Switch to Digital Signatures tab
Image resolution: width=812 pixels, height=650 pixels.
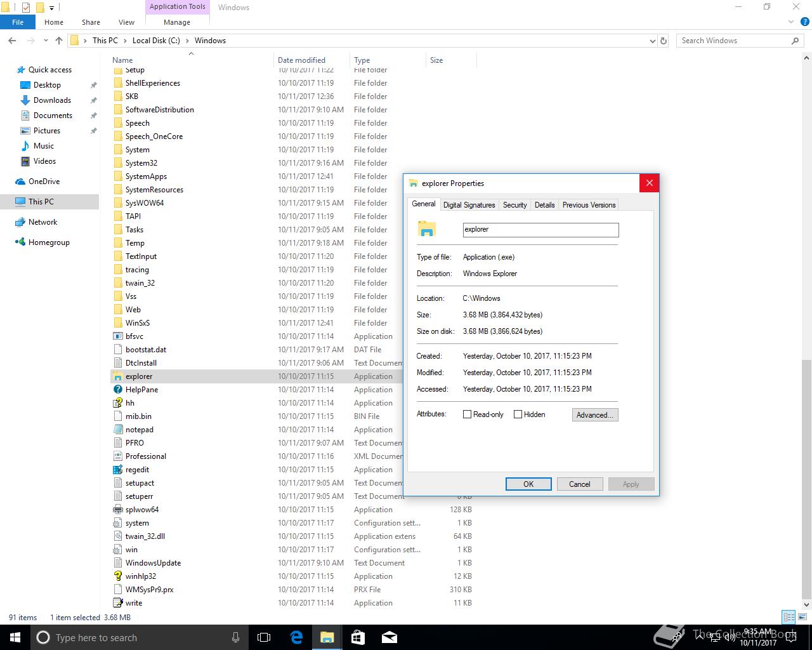coord(469,205)
